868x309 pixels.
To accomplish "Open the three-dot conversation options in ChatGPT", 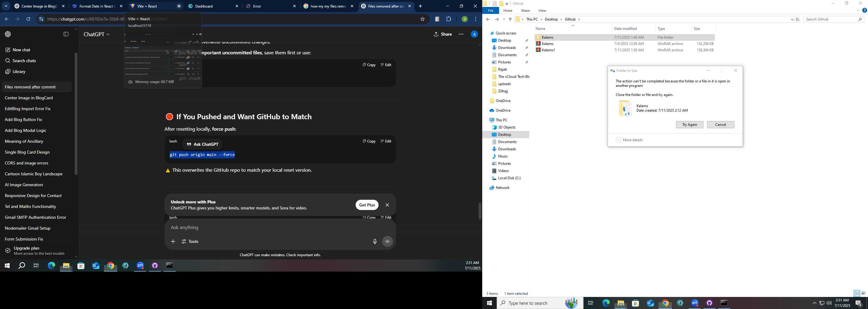I will point(461,34).
